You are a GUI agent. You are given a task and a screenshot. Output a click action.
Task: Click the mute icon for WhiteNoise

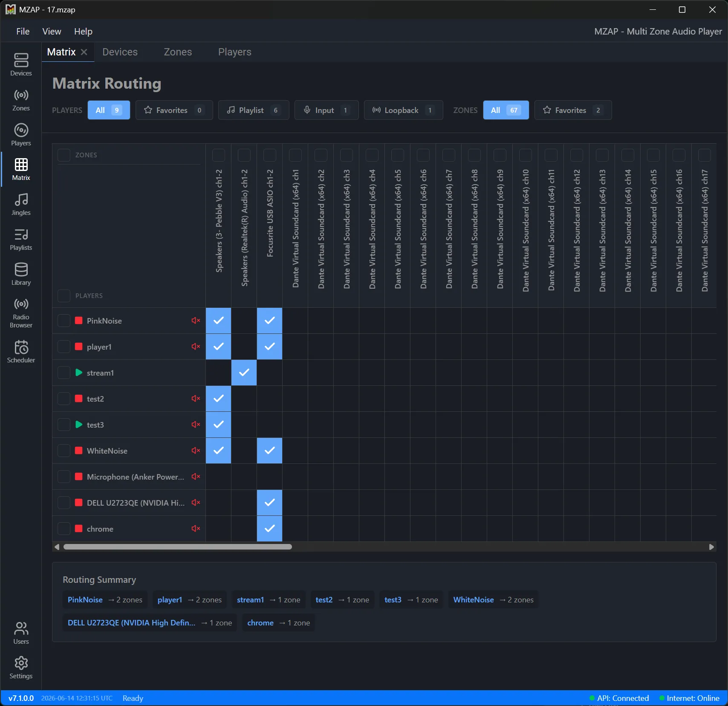click(x=196, y=451)
